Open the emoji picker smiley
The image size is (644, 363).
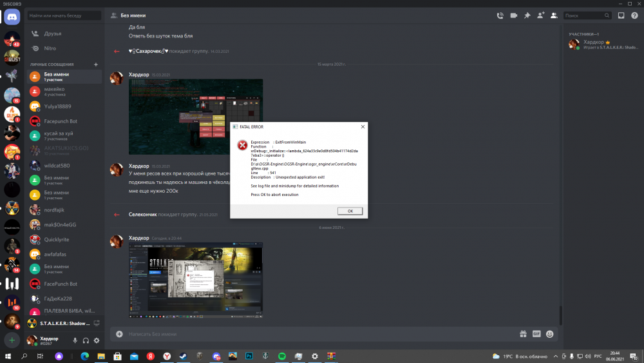(549, 334)
